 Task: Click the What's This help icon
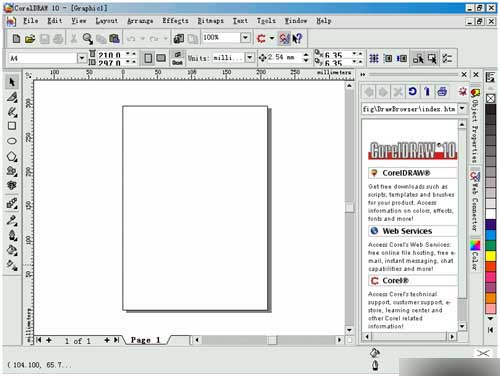(x=297, y=39)
